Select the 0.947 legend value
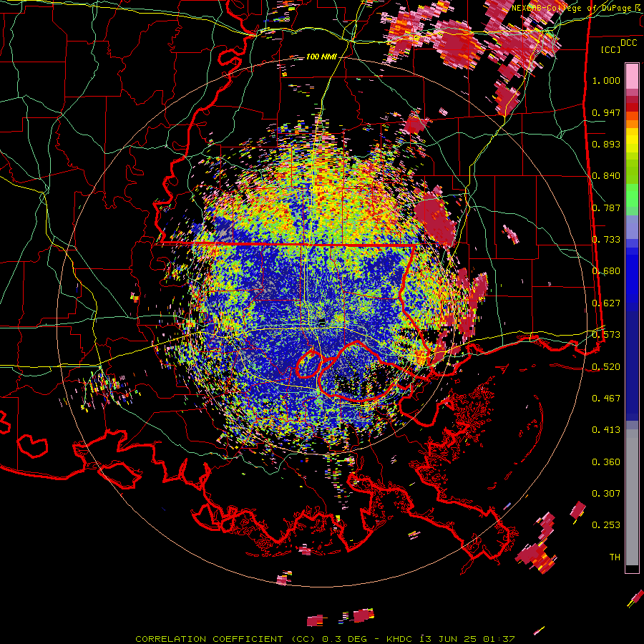The image size is (644, 644). click(x=606, y=112)
